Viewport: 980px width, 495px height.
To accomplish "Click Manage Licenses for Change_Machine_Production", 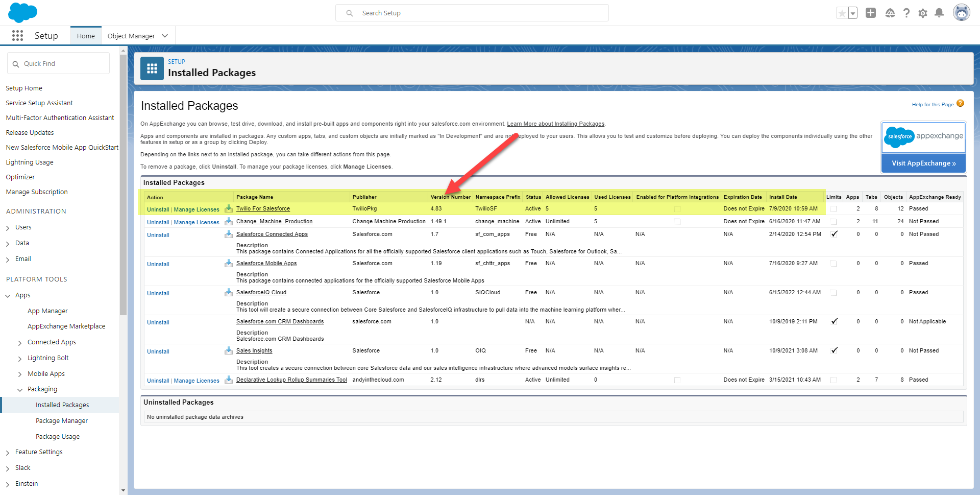I will coord(197,222).
